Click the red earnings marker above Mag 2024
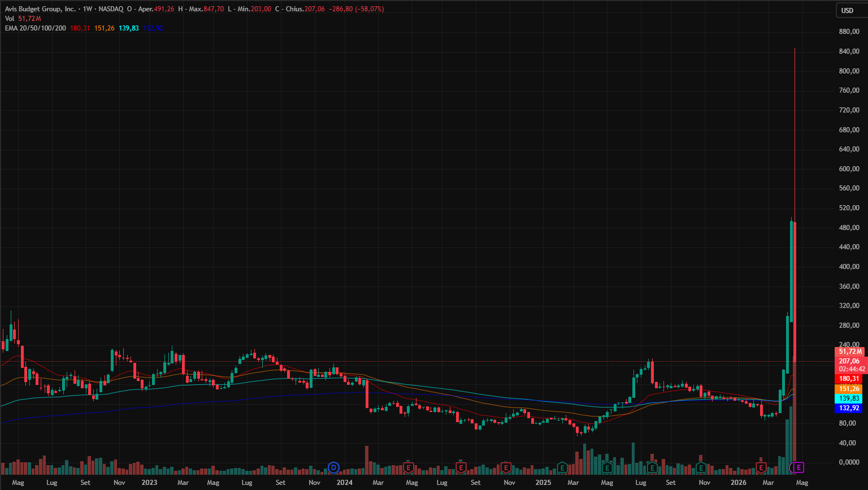868x490 pixels. click(x=409, y=467)
